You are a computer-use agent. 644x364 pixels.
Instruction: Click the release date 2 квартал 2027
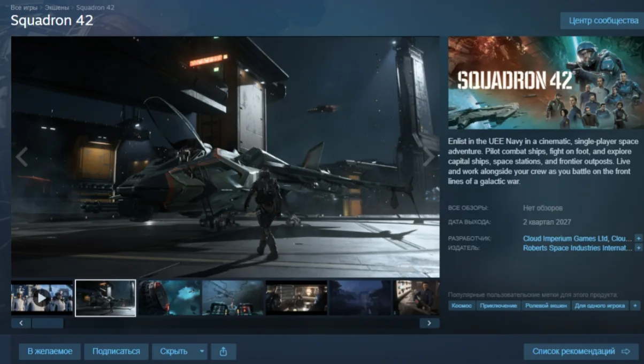547,222
